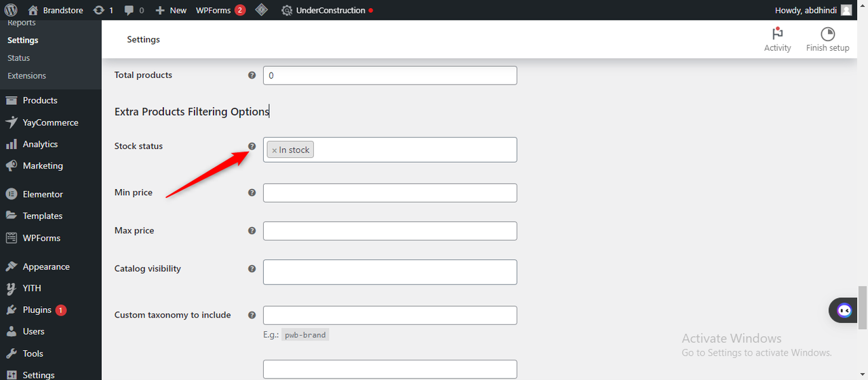868x380 pixels.
Task: Click the Marketing megaphone icon
Action: point(11,166)
